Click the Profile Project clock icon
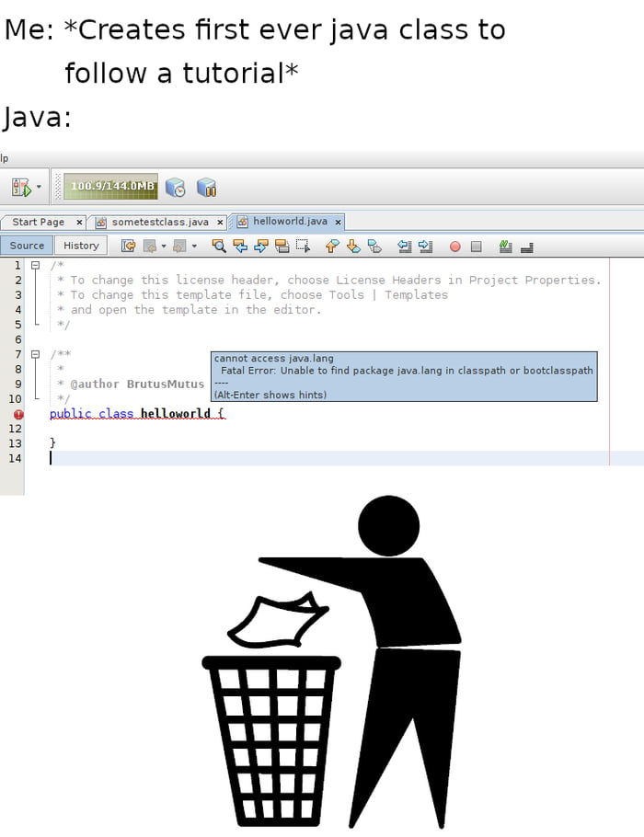This screenshot has width=644, height=837. pos(176,188)
